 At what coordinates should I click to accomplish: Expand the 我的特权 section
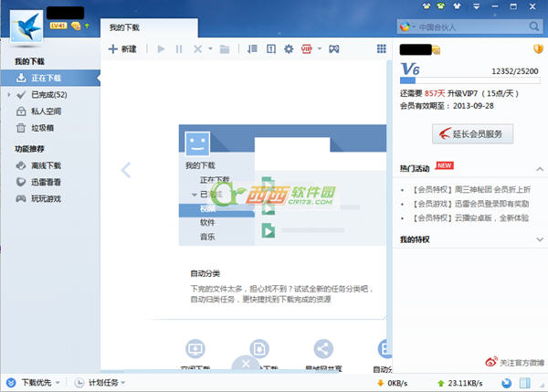click(x=540, y=239)
